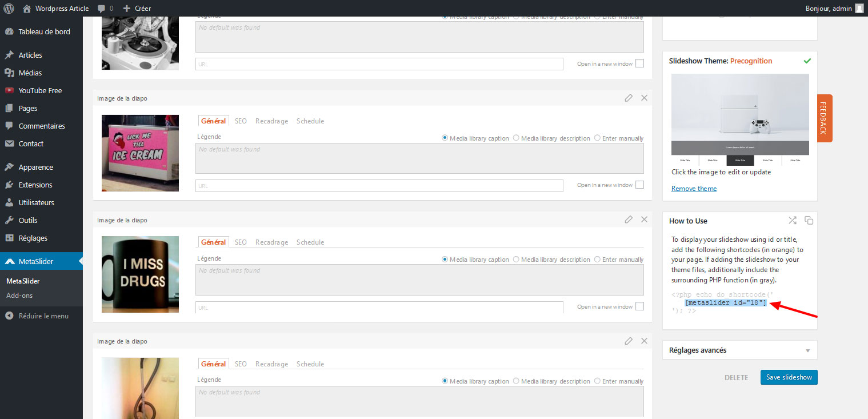
Task: Select Enter manually for ice cream slide
Action: tap(597, 138)
